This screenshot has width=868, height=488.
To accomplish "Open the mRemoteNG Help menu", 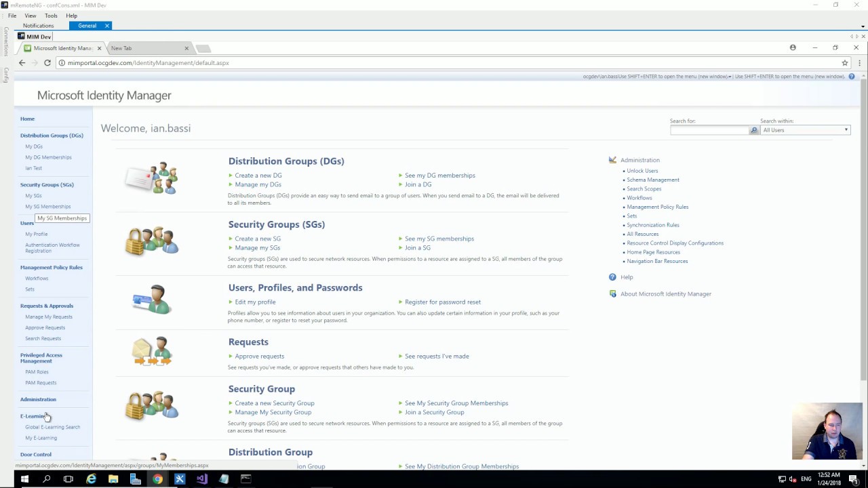I will [x=71, y=16].
